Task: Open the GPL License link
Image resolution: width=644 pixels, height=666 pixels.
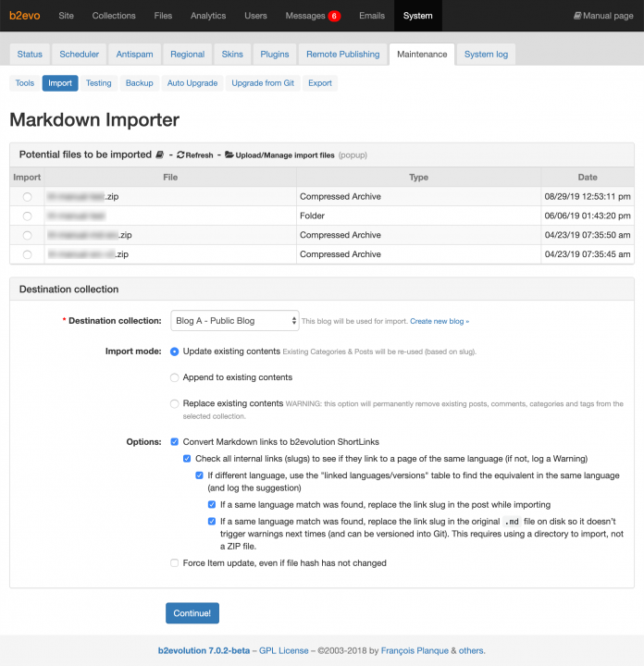Action: (x=284, y=650)
